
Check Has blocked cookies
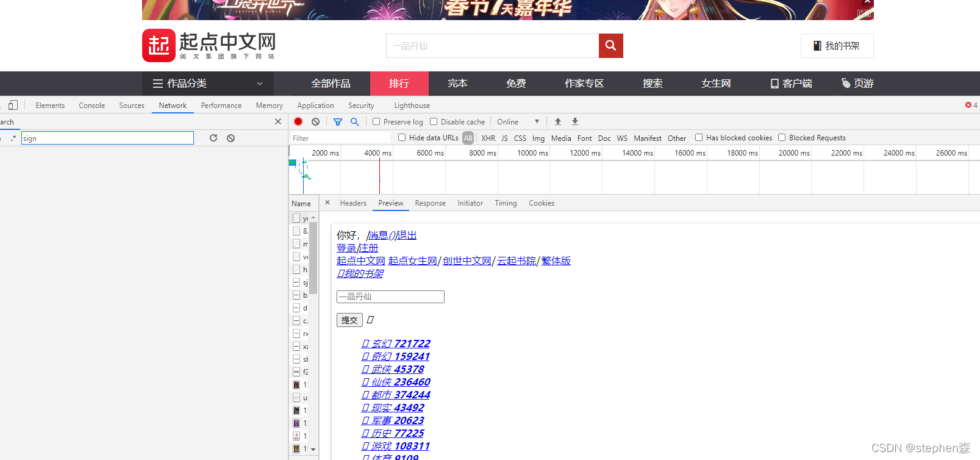tap(699, 137)
